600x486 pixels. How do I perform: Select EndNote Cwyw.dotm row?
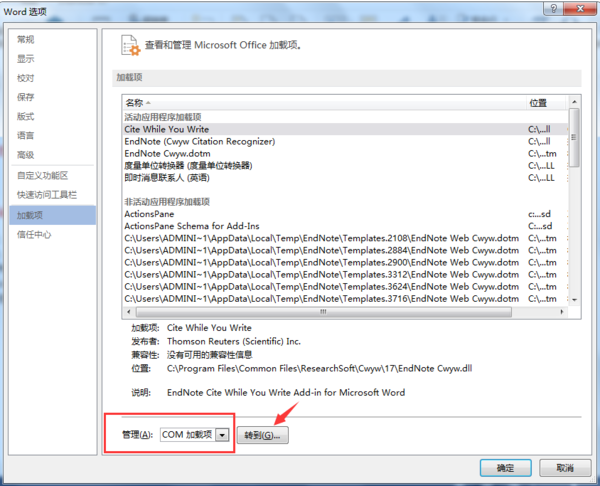click(345, 154)
